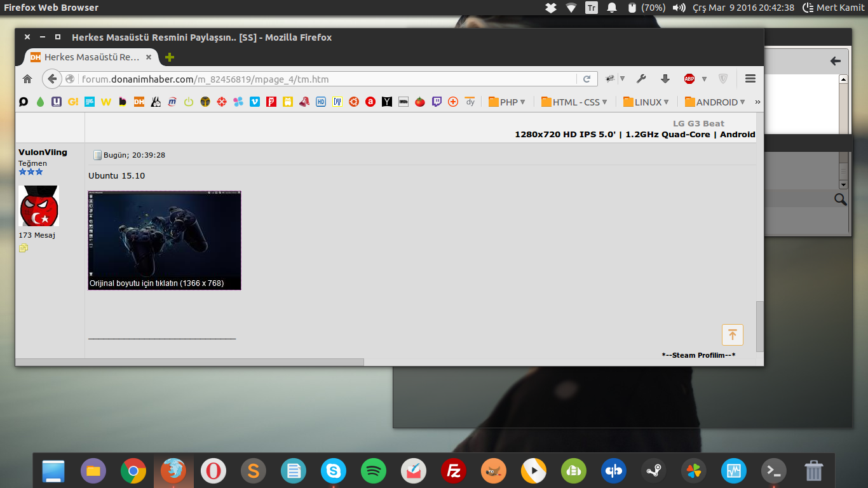Show more bookmarks with the chevron
This screenshot has width=868, height=488.
pos(757,102)
